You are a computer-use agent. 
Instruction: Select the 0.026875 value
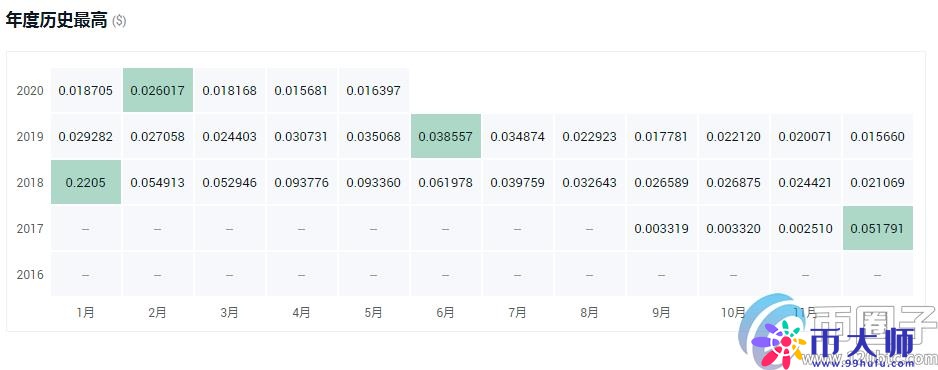pos(733,183)
